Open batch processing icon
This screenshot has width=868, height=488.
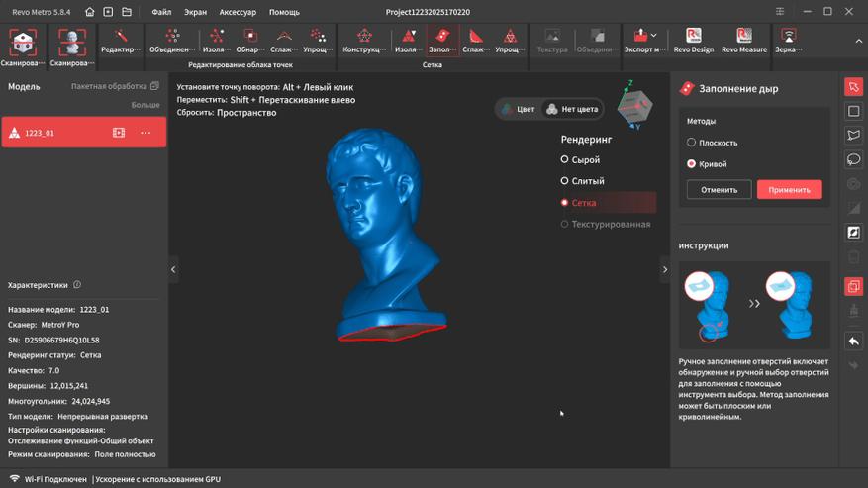pyautogui.click(x=155, y=86)
